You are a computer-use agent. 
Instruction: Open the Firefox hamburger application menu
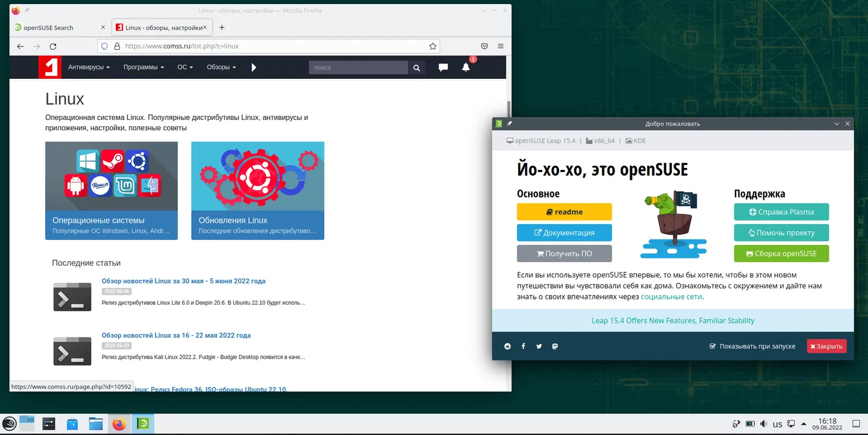click(x=501, y=46)
